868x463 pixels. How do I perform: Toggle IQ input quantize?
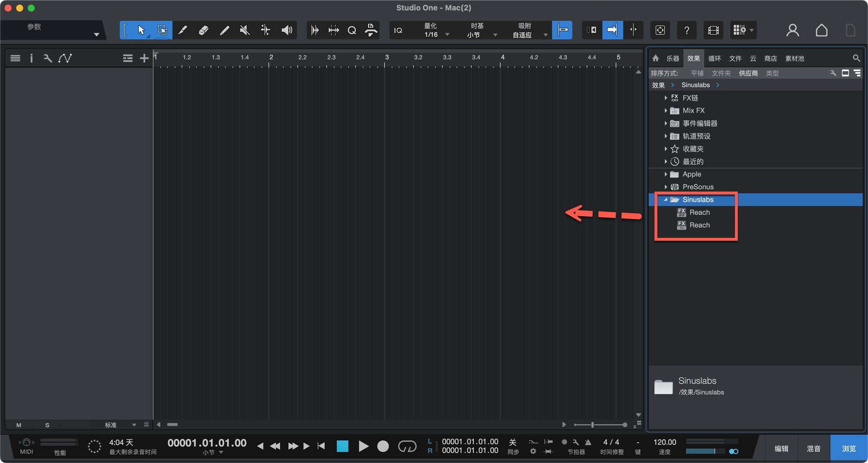[398, 30]
